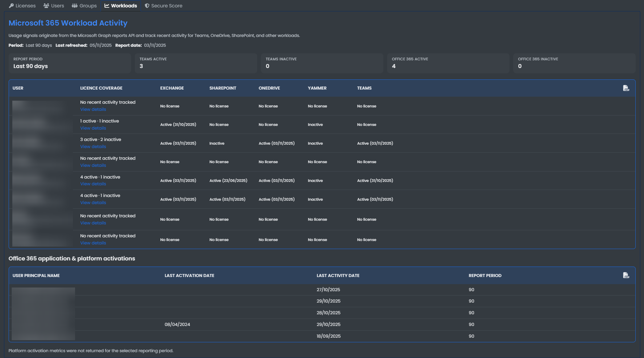
Task: Open View details for the 3 active · 2 inactive row
Action: click(93, 147)
